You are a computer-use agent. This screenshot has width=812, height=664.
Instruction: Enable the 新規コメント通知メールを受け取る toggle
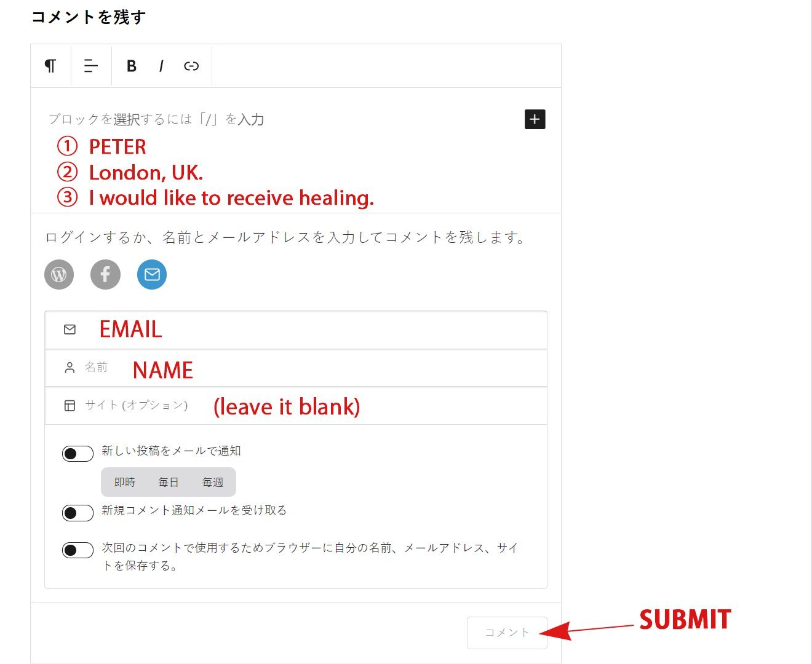click(78, 513)
